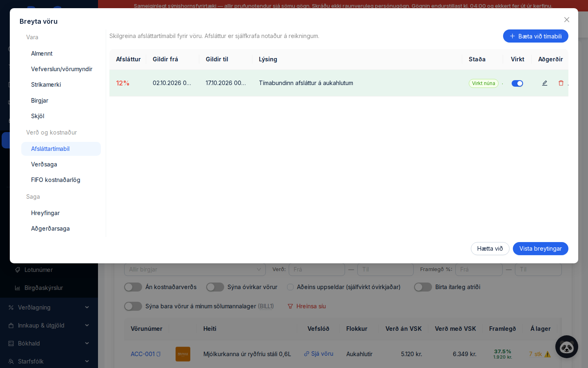Delete the 12% discount period
Viewport: 588px width, 368px height.
pyautogui.click(x=561, y=83)
